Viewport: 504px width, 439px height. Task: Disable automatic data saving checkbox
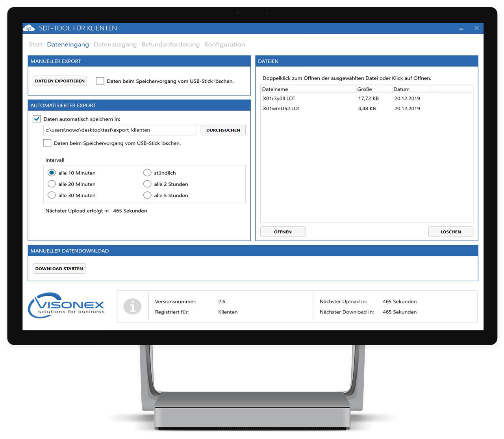[x=37, y=119]
